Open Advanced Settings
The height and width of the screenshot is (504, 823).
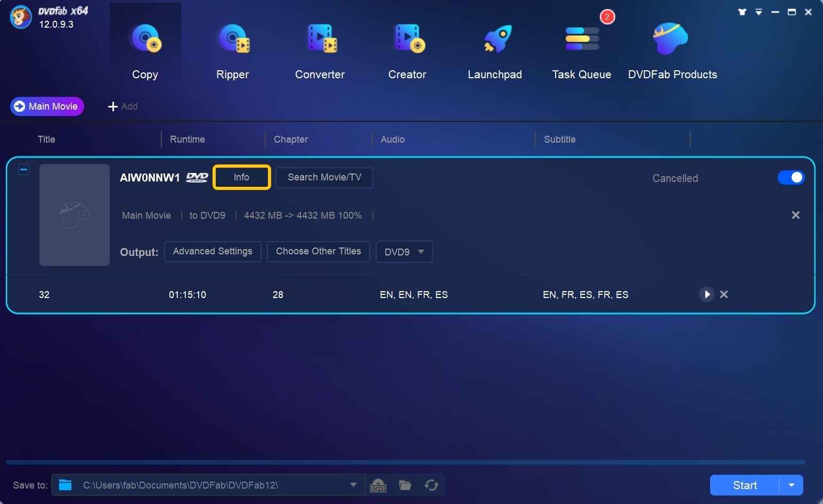(213, 251)
